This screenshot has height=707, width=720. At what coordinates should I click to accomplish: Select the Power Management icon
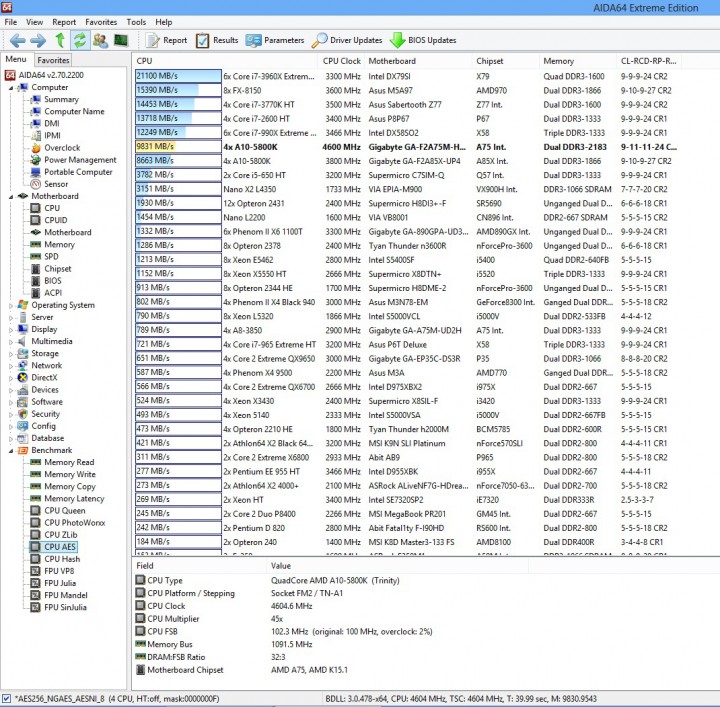(36, 160)
